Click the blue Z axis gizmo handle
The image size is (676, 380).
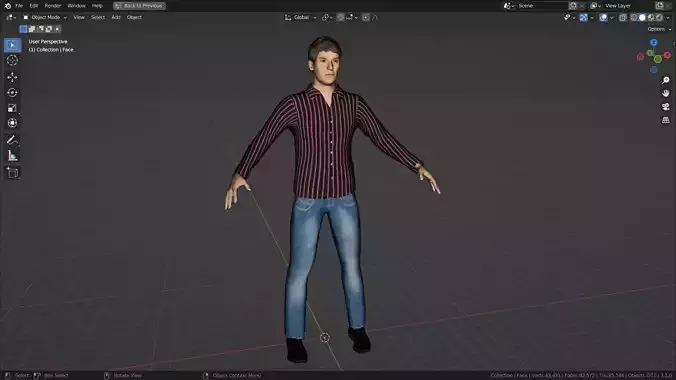[x=654, y=42]
